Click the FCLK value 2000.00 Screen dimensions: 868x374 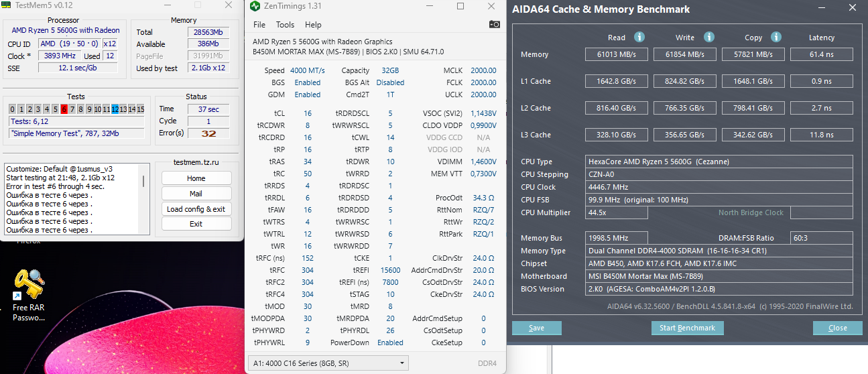[483, 82]
